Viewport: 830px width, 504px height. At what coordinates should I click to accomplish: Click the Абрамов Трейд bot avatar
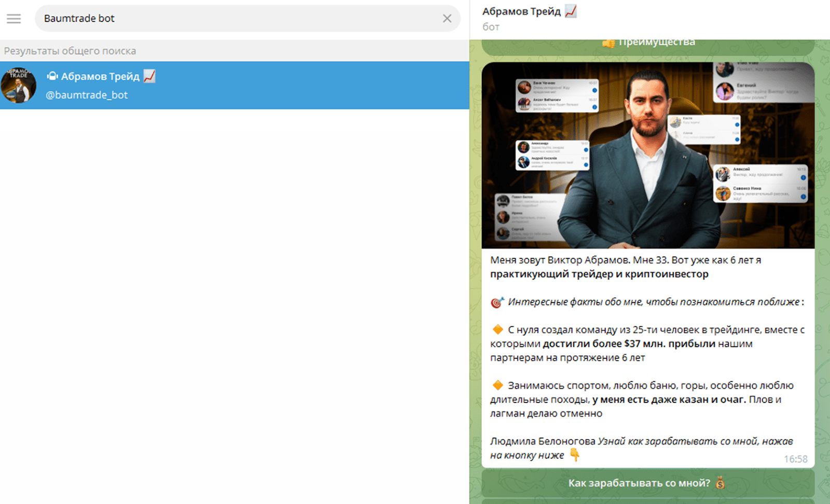[x=19, y=85]
